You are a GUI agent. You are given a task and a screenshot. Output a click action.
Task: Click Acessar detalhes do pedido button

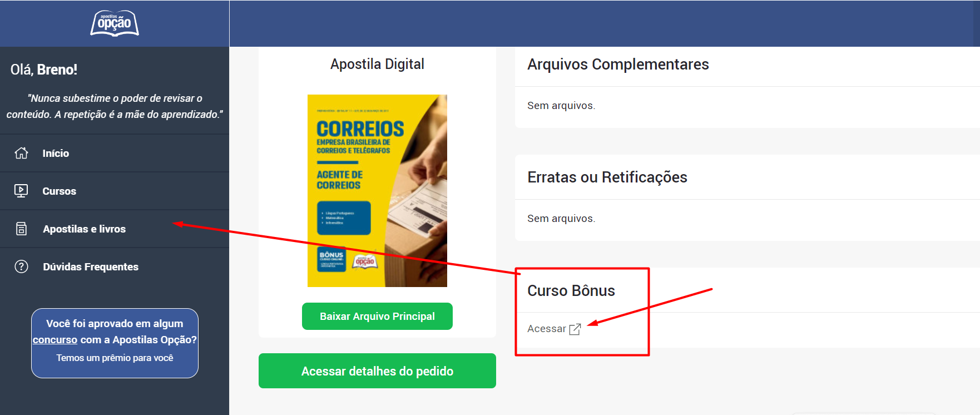coord(377,371)
